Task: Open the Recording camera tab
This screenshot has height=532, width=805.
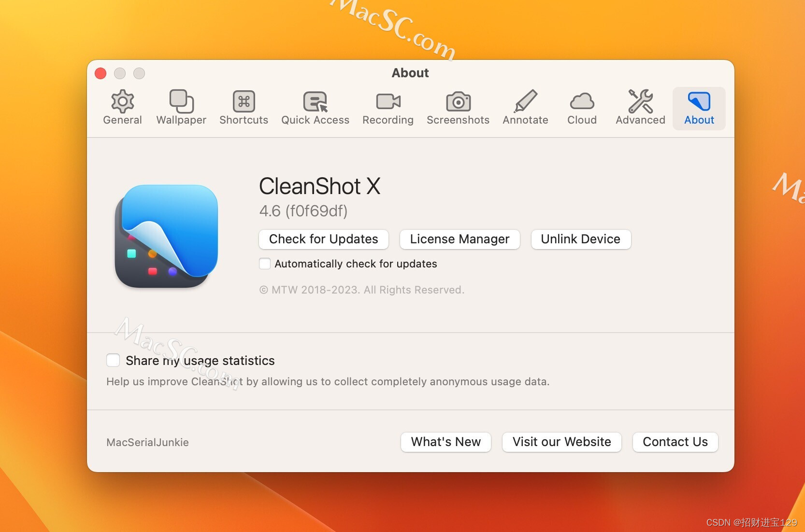Action: click(x=388, y=108)
